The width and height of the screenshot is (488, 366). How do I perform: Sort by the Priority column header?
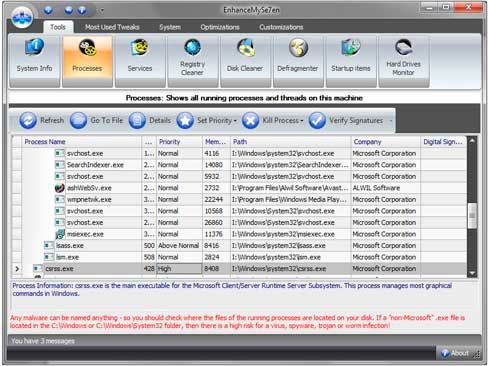(180, 142)
